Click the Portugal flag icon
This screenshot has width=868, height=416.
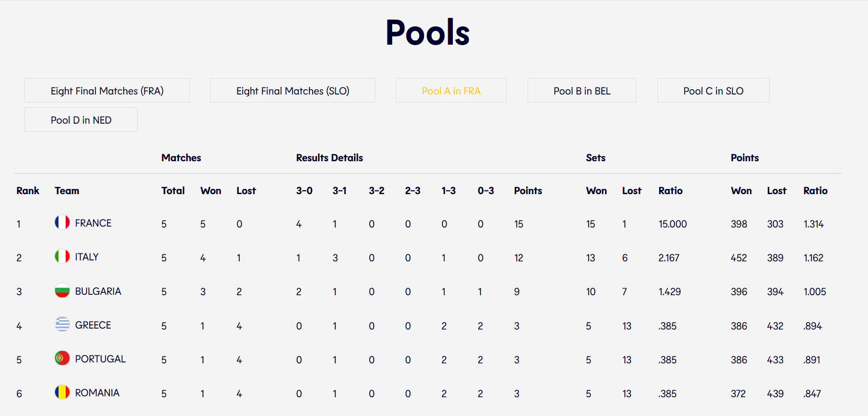(62, 358)
